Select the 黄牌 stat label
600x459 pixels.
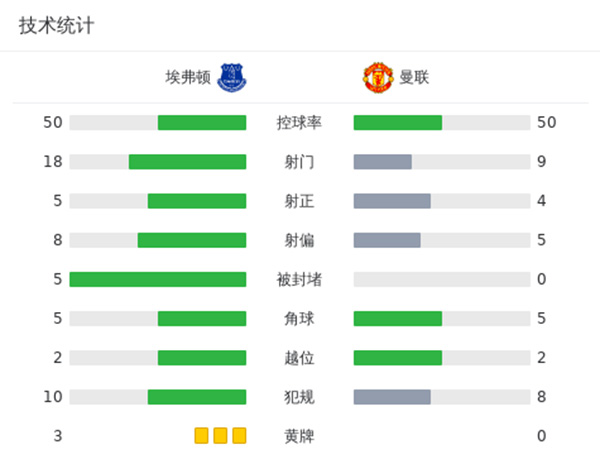click(x=299, y=436)
